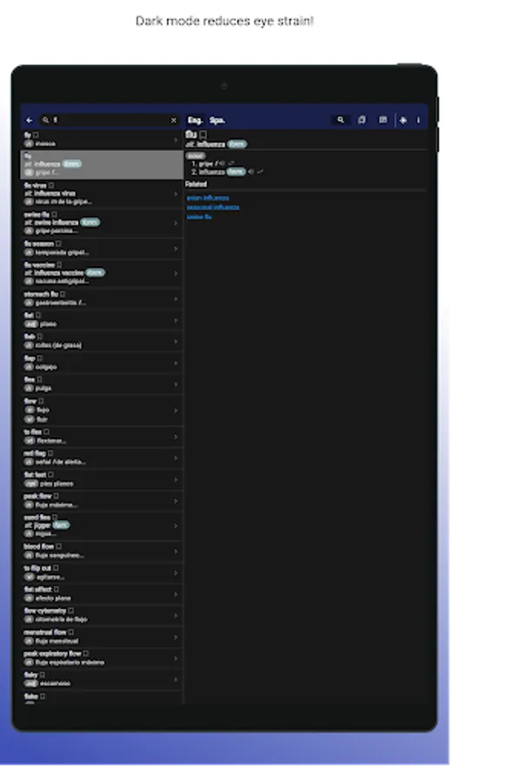
Task: Select the highlighted 'flu' result row
Action: [102, 164]
